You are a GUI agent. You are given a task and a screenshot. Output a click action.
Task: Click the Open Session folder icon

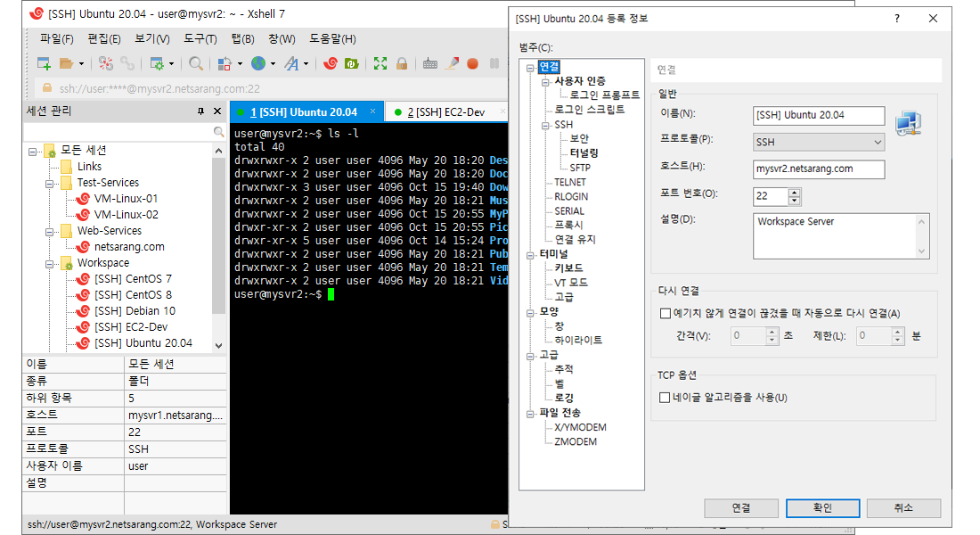coord(66,63)
